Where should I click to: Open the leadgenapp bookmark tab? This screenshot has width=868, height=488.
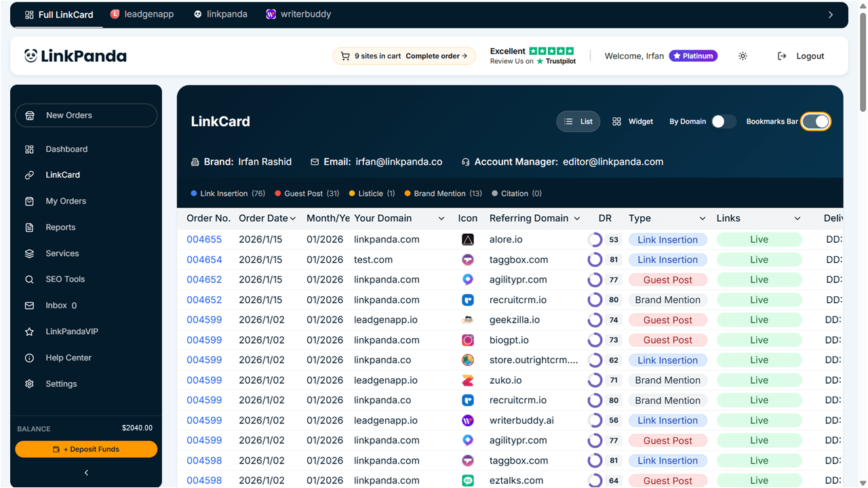coord(142,14)
